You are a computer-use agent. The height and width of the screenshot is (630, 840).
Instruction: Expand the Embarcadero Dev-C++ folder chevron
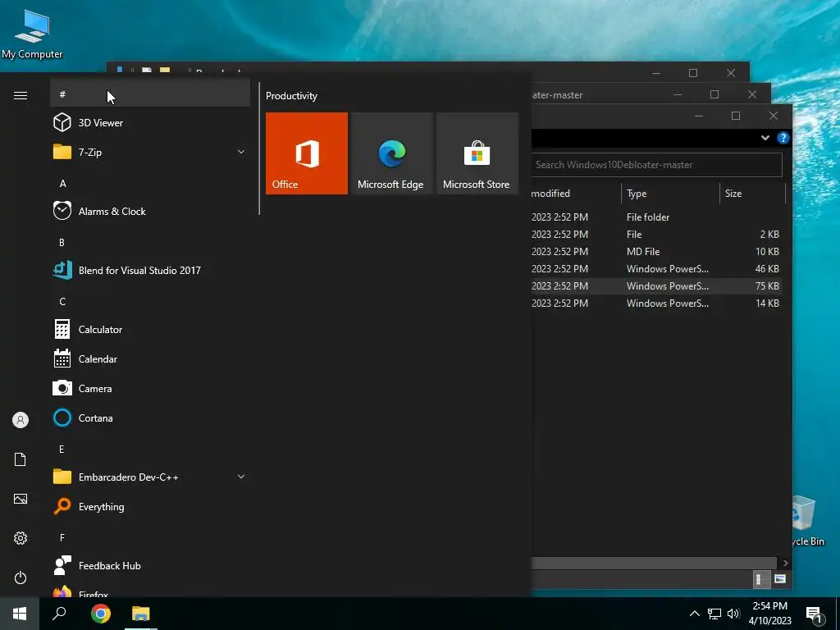click(x=241, y=477)
